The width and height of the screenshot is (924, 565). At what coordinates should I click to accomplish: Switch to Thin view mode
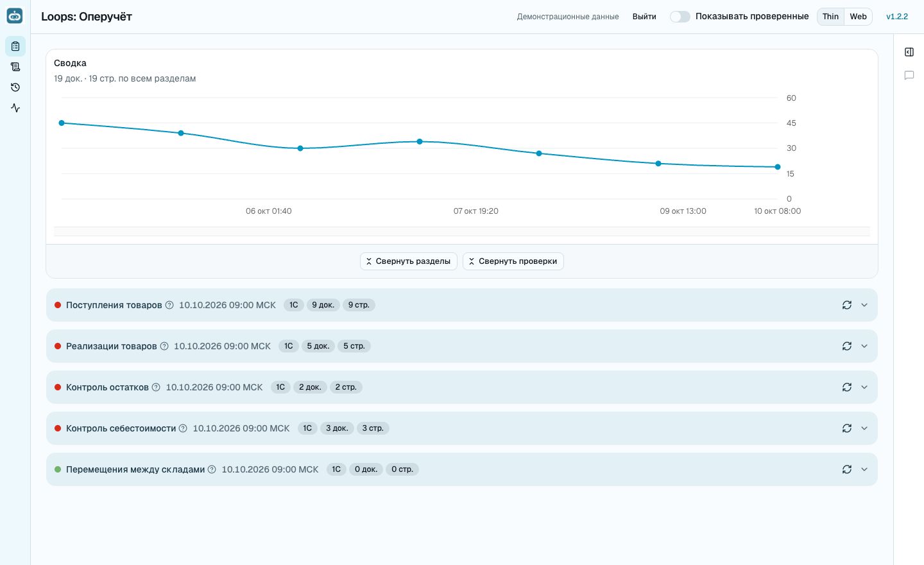[830, 17]
